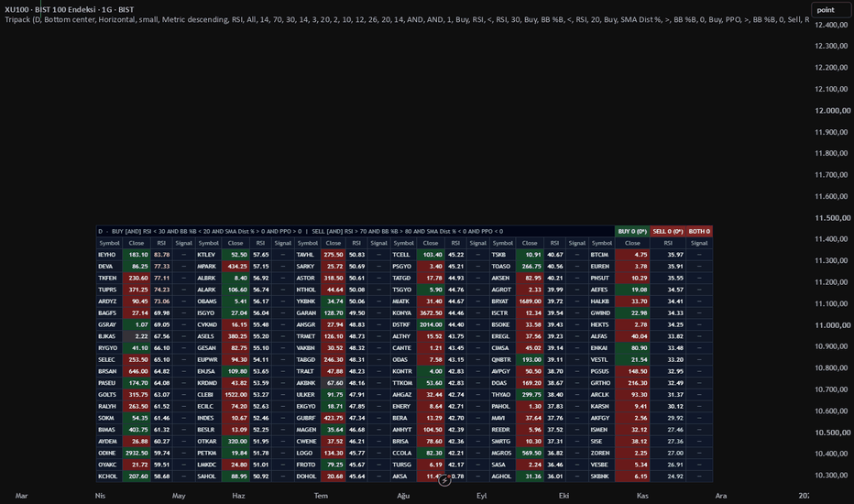This screenshot has height=504, width=854.
Task: Click the 12.000,00 price axis label
Action: 832,110
